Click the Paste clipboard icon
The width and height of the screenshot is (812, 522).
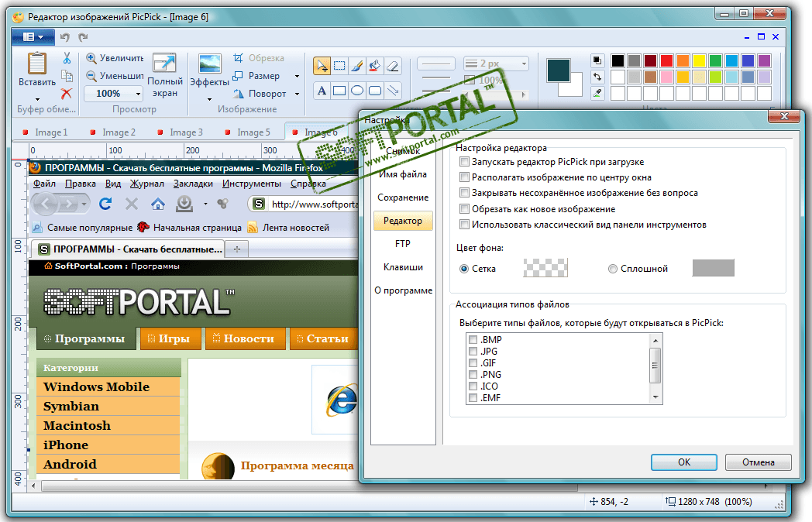tap(37, 64)
